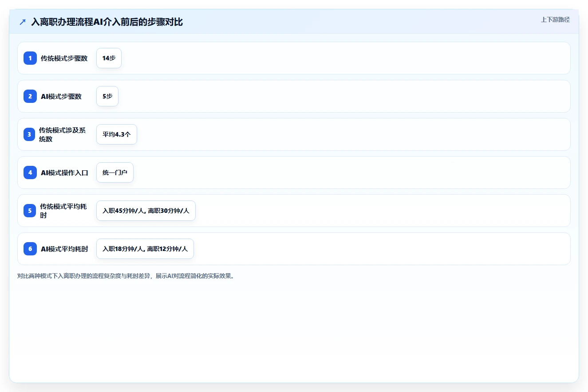Click the 传统模式涉及系统数 label
The width and height of the screenshot is (588, 392).
click(63, 134)
